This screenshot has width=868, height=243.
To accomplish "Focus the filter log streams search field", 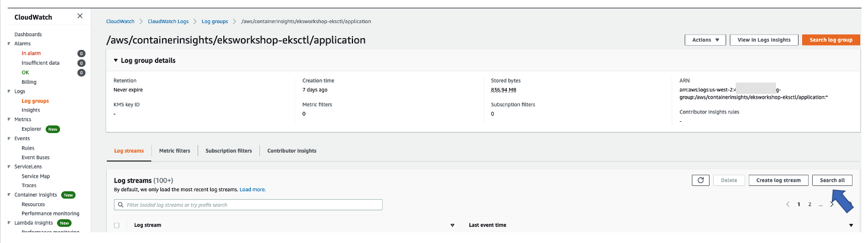I will (x=248, y=205).
